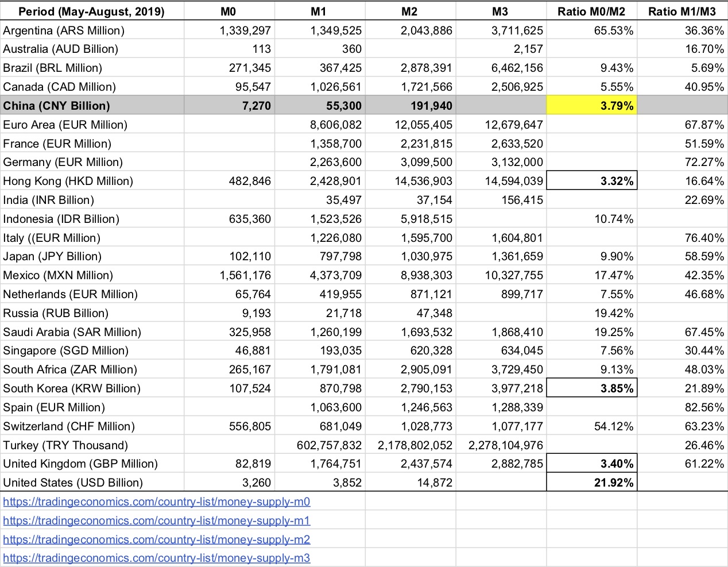This screenshot has width=728, height=567.
Task: Select the Ratio M0/M2 column header
Action: tap(591, 11)
